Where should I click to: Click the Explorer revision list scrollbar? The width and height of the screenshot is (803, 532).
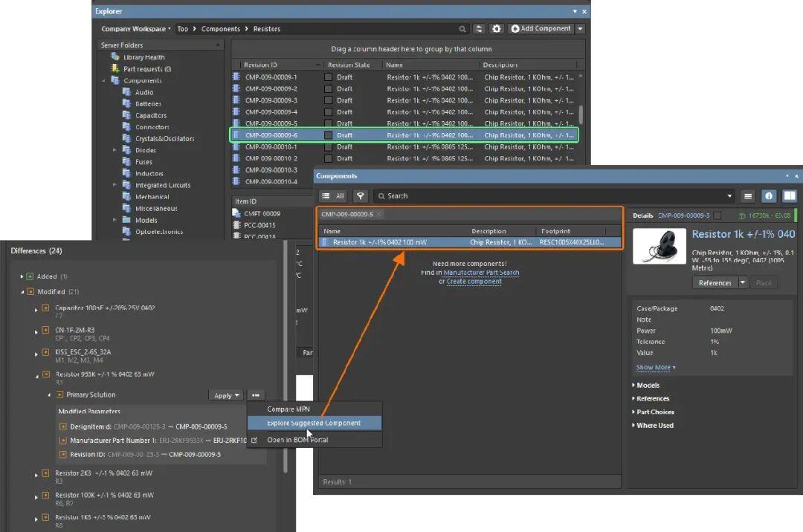(580, 114)
